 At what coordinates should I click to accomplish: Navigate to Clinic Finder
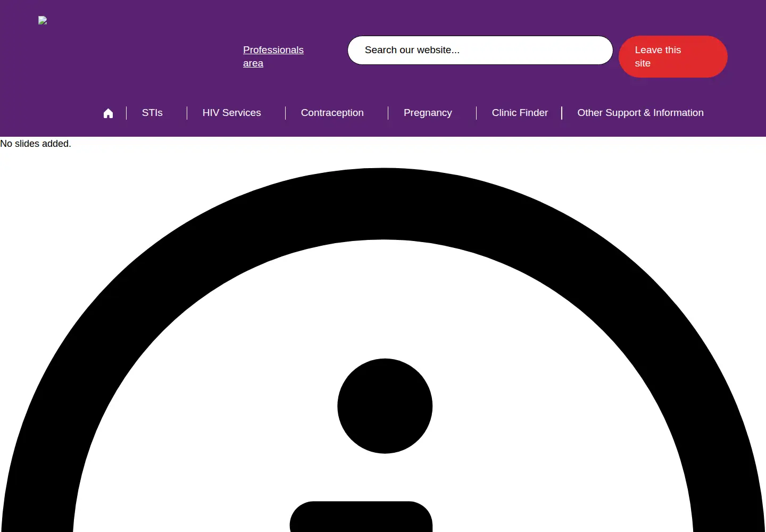pyautogui.click(x=520, y=113)
